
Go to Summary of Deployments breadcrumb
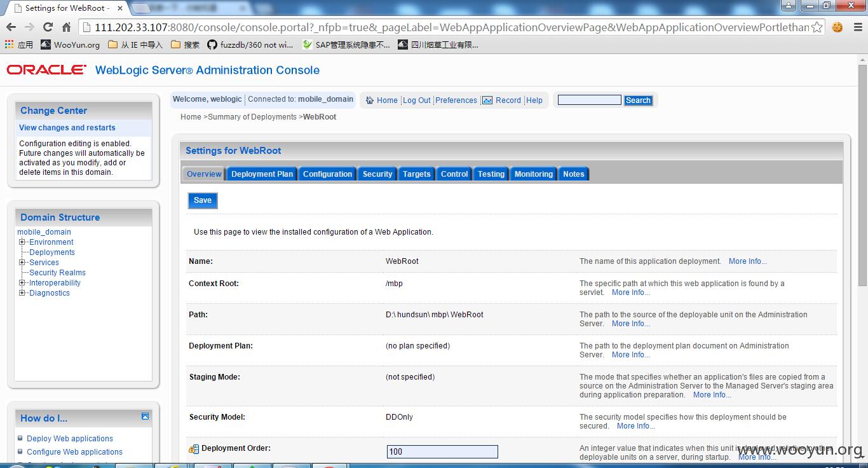252,117
